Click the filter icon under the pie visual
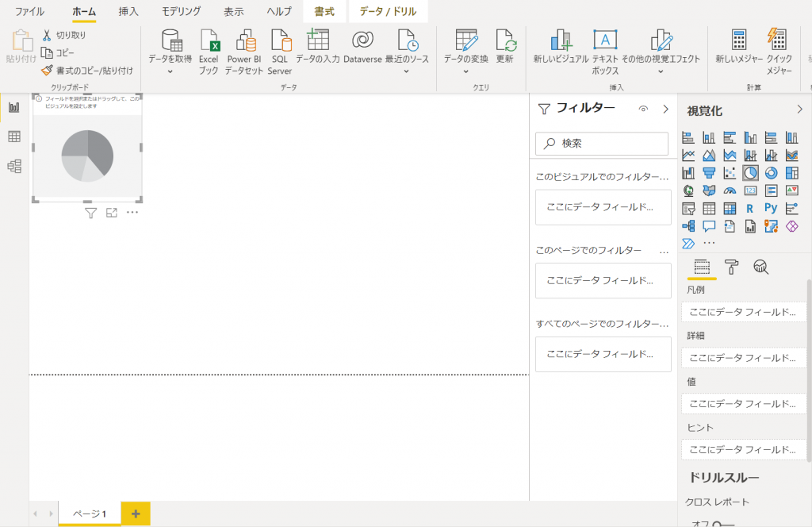Viewport: 812px width, 527px height. [90, 213]
